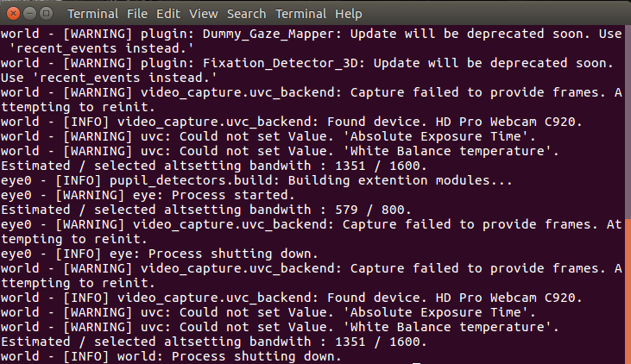Click the eye0 'Capture failed to provide frames' line
Viewport: 631px width, 364px height.
[x=312, y=232]
